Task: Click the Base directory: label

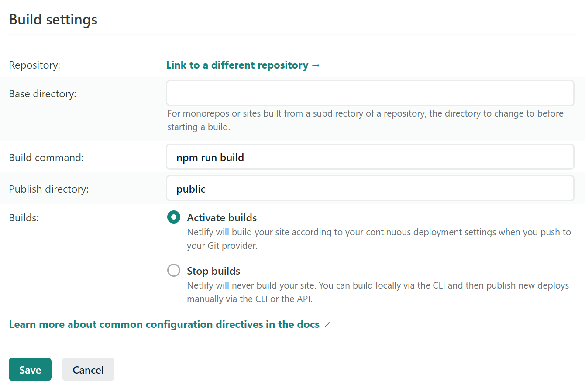Action: (x=43, y=94)
